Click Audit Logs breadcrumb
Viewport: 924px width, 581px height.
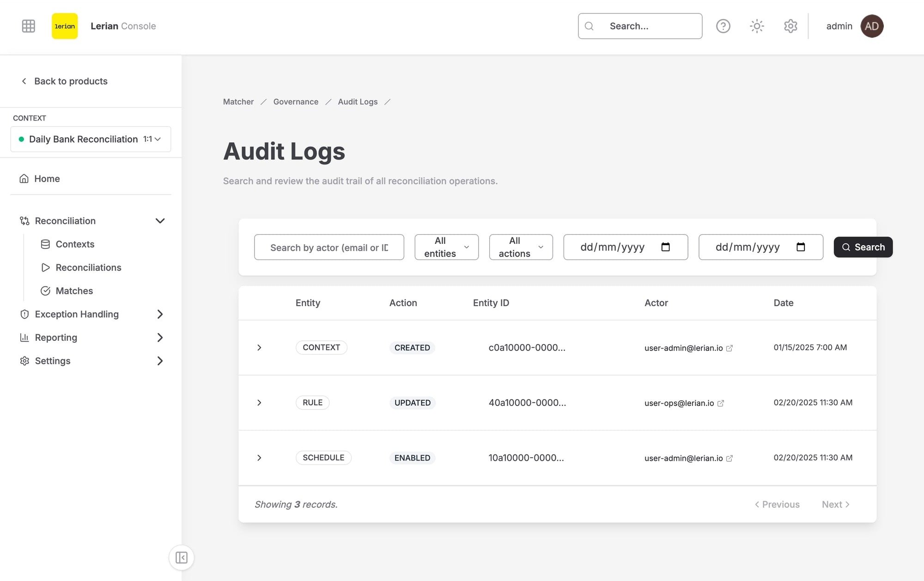(x=358, y=102)
